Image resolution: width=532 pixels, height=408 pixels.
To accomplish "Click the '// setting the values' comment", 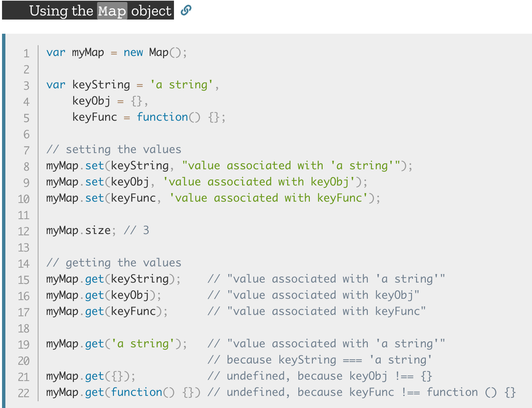I will pos(114,149).
